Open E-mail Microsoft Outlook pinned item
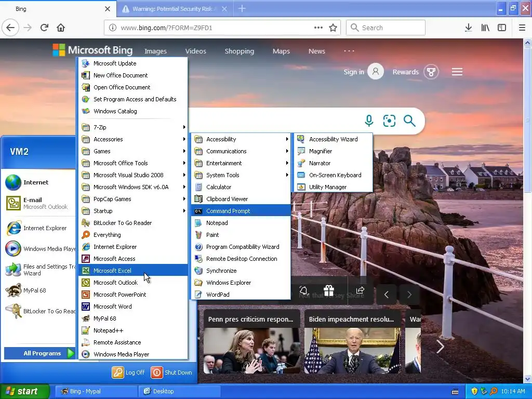This screenshot has width=532, height=399. pos(38,203)
